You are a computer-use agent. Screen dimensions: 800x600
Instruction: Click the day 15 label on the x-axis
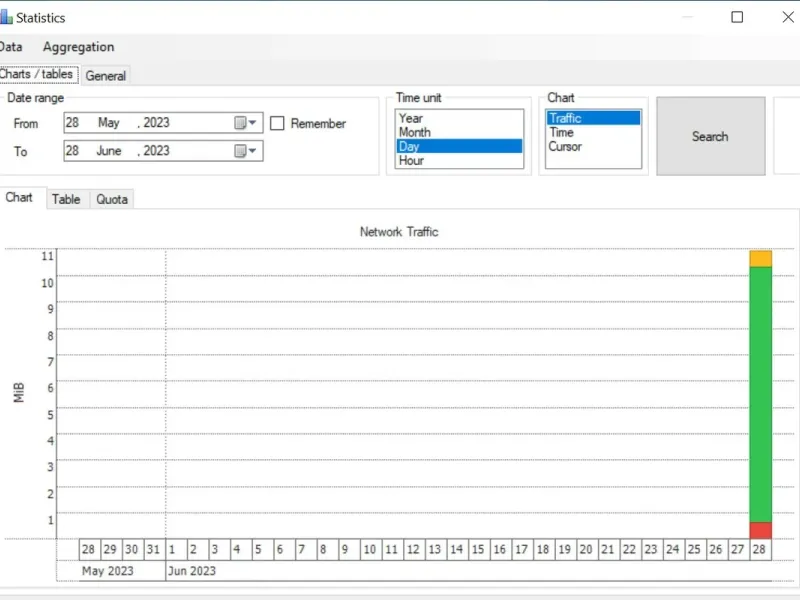point(478,549)
